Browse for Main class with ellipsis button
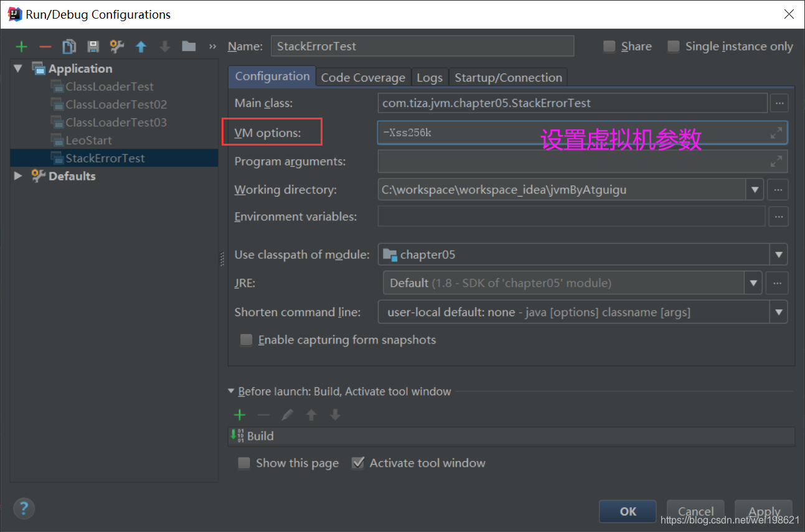This screenshot has width=805, height=532. [x=779, y=103]
